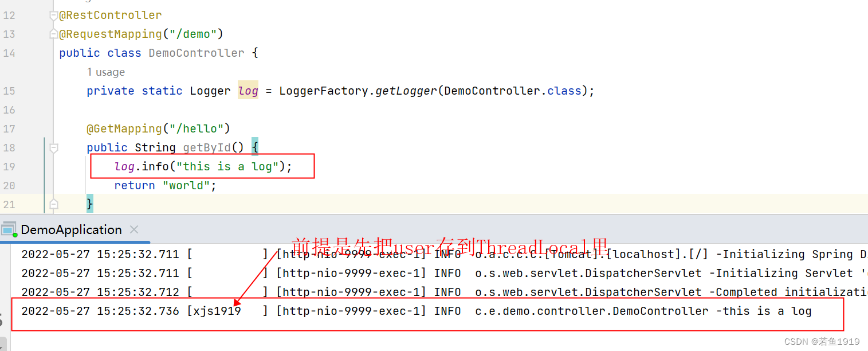Click the DemoApplication run configuration icon
The width and height of the screenshot is (868, 351).
coord(9,230)
